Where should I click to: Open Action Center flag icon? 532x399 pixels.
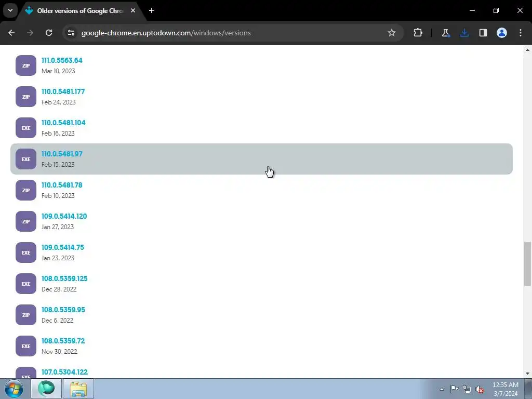(454, 389)
